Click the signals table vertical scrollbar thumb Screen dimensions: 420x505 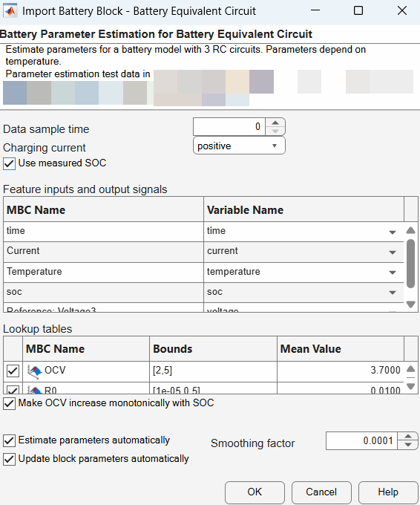(x=410, y=263)
